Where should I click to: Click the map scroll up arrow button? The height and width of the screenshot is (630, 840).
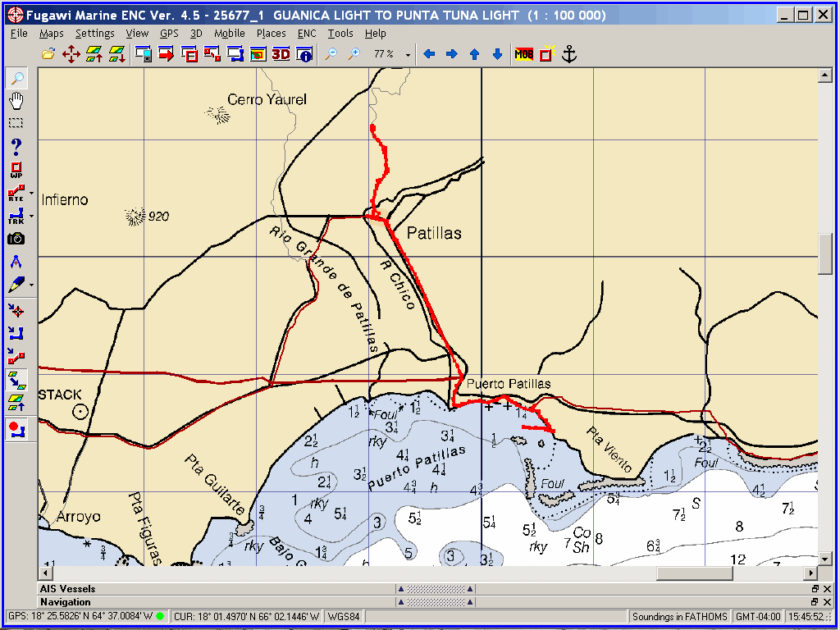(x=824, y=75)
